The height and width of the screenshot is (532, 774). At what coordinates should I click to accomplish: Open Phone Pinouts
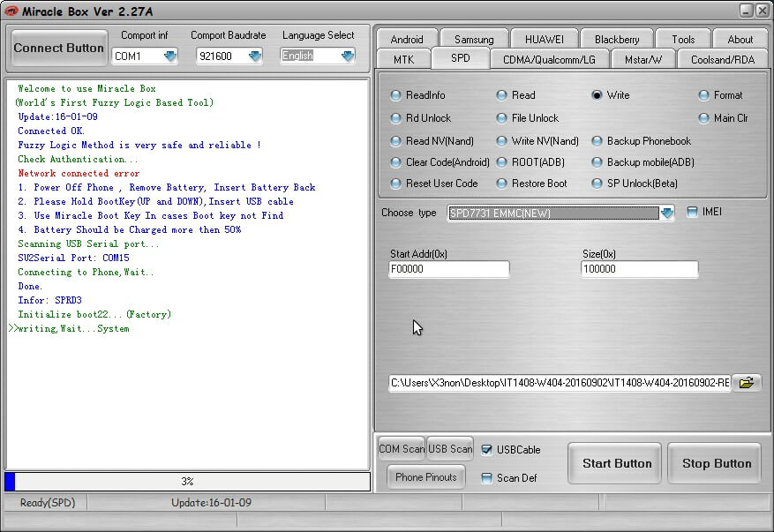(426, 477)
